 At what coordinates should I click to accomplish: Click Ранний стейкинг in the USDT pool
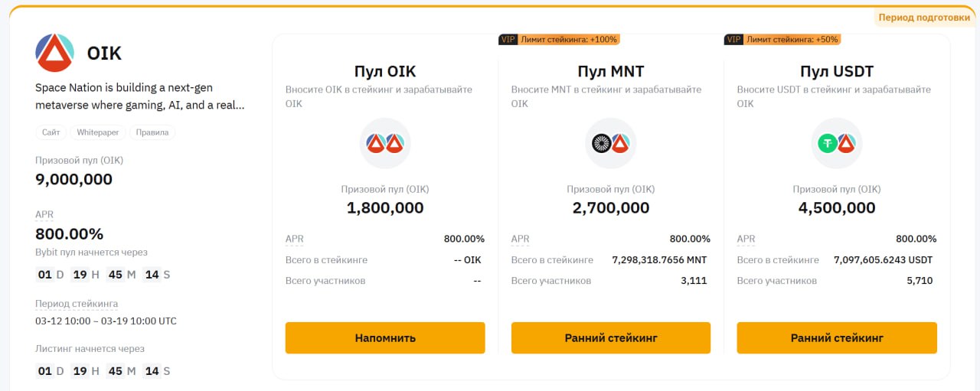coord(837,337)
